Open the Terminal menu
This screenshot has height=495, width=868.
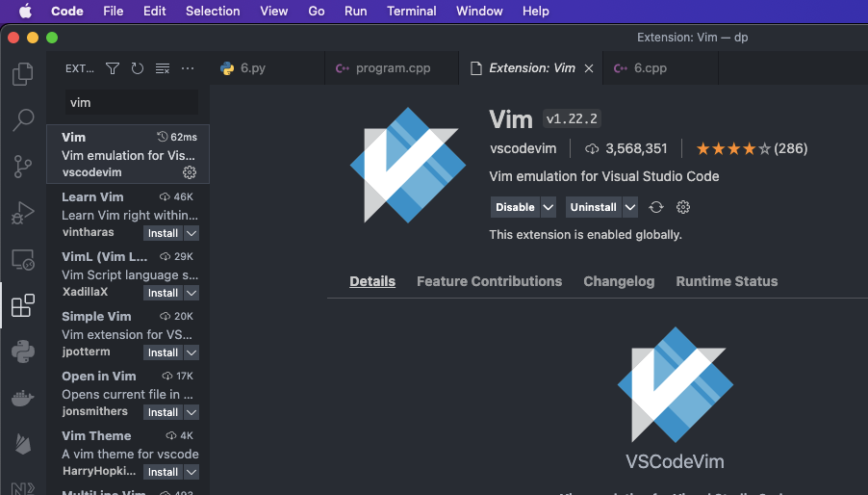coord(411,11)
